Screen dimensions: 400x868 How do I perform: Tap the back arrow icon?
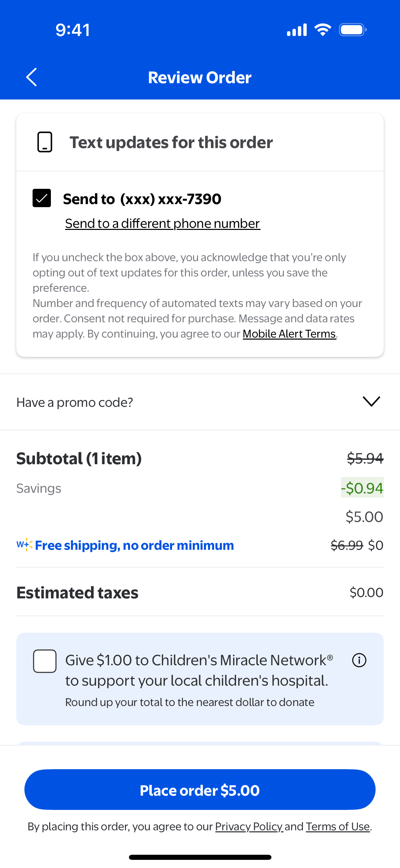click(x=32, y=77)
